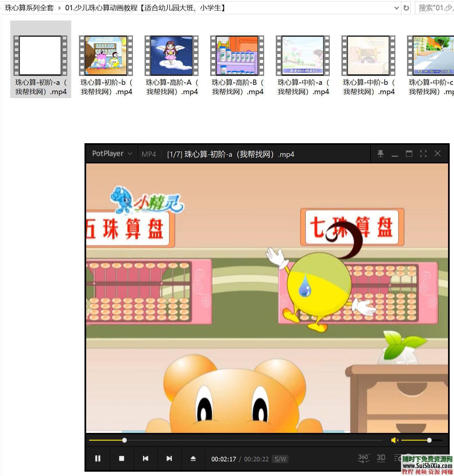Click the eject/open media icon

click(193, 458)
